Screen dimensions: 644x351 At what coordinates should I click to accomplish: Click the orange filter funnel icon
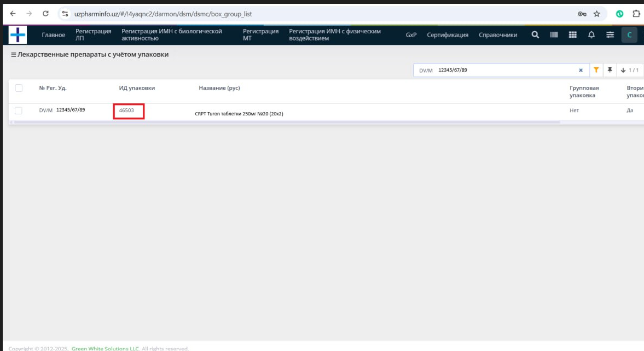[596, 70]
